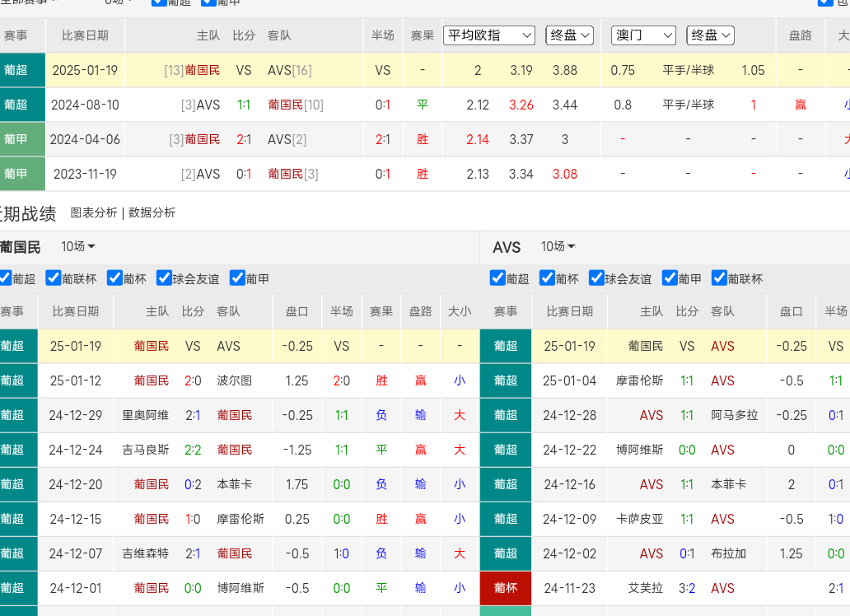Click 0:1 score of AVS vs 布拉加
The height and width of the screenshot is (616, 850).
[687, 553]
